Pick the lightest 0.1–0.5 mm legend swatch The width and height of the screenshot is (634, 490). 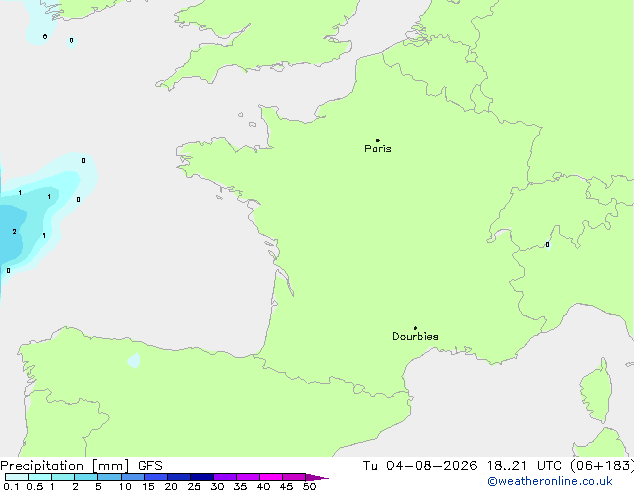pos(17,477)
